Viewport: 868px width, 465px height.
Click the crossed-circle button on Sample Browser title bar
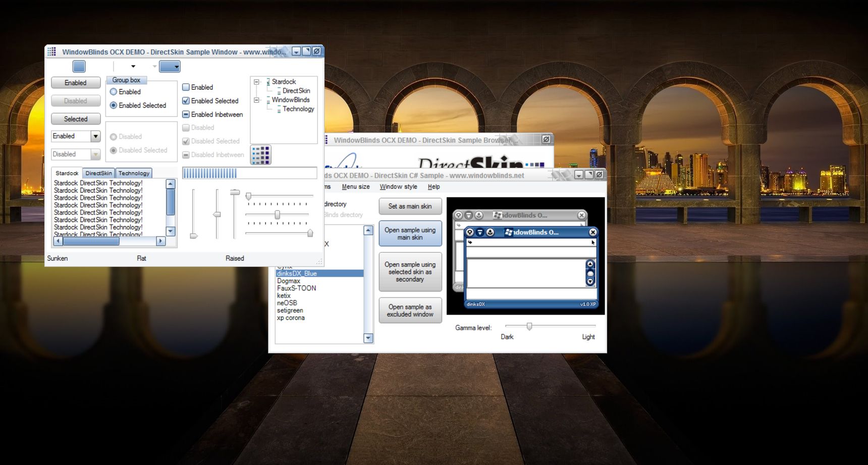pyautogui.click(x=546, y=139)
